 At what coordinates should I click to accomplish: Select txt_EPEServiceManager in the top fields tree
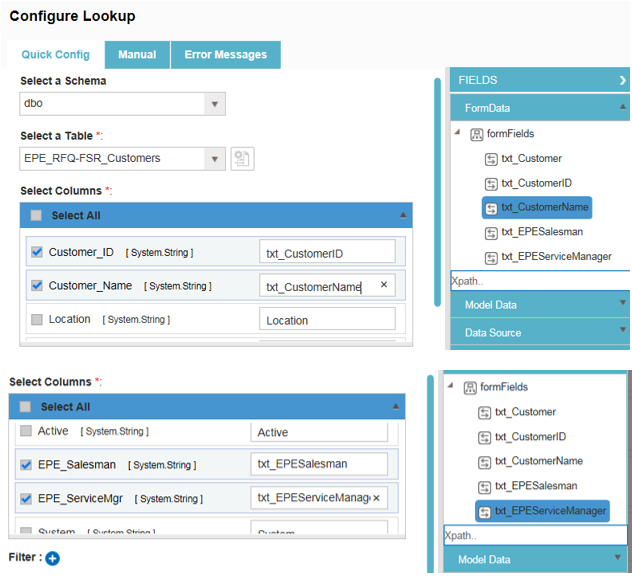[556, 257]
